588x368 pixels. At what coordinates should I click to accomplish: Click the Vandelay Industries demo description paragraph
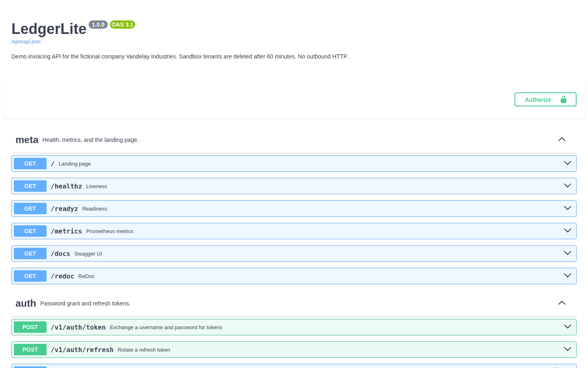[x=180, y=56]
